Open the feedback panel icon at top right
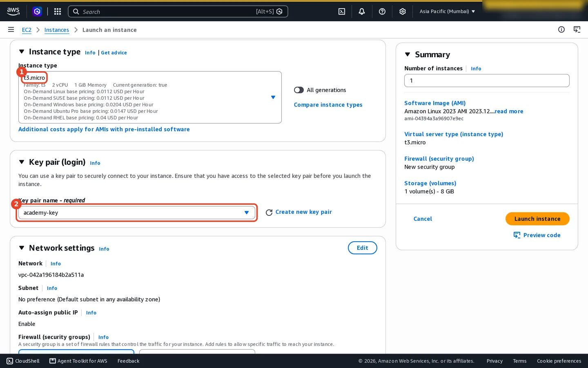This screenshot has width=588, height=368. tap(577, 29)
